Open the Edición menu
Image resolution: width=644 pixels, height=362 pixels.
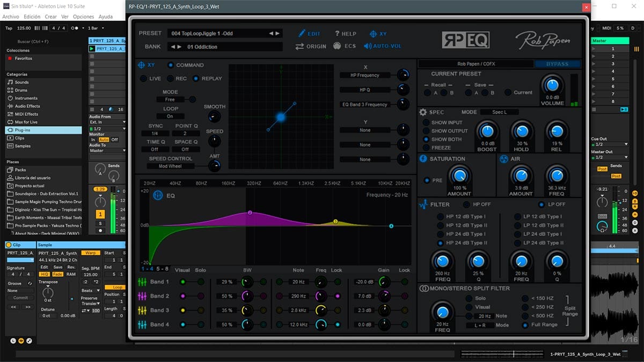(x=32, y=17)
